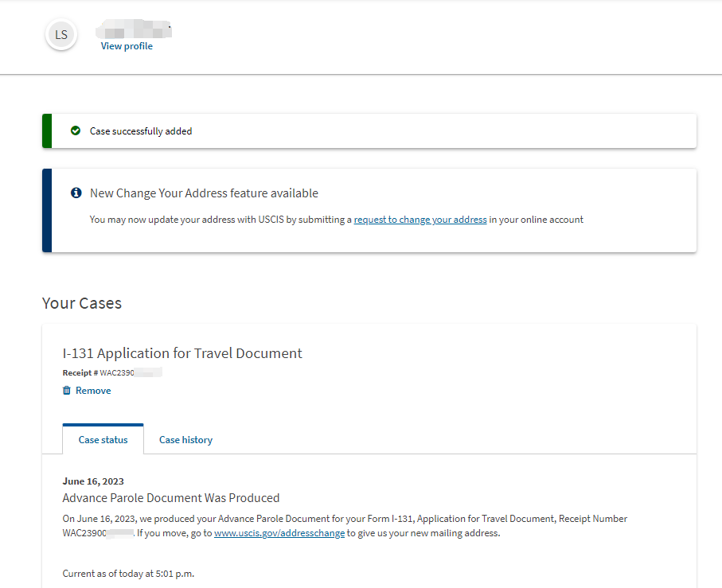Click the "Current as of today" timestamp

tap(128, 573)
